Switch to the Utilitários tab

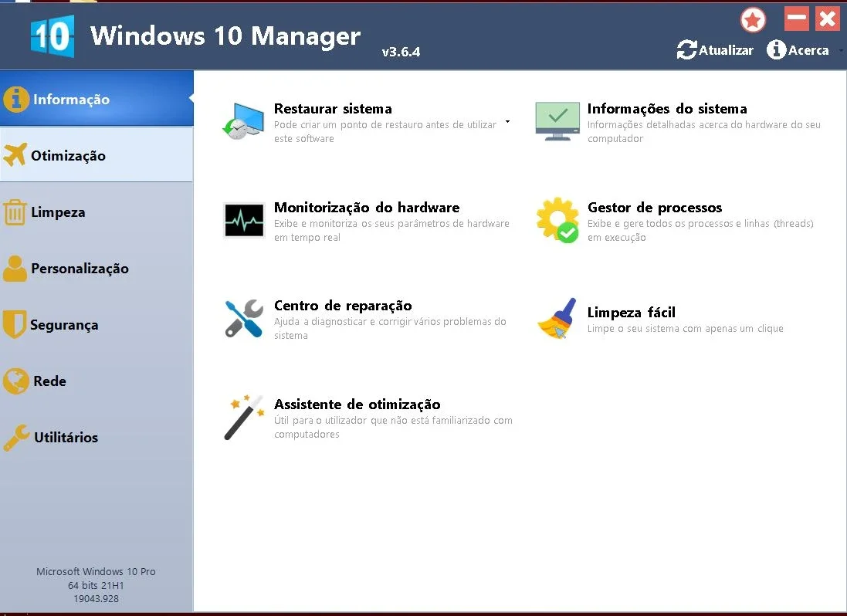pyautogui.click(x=97, y=437)
